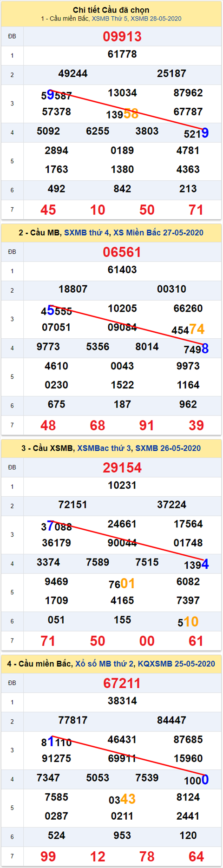This screenshot has width=223, height=868.
Task: Open the SXMB 26-05-2020 link
Action: (168, 448)
